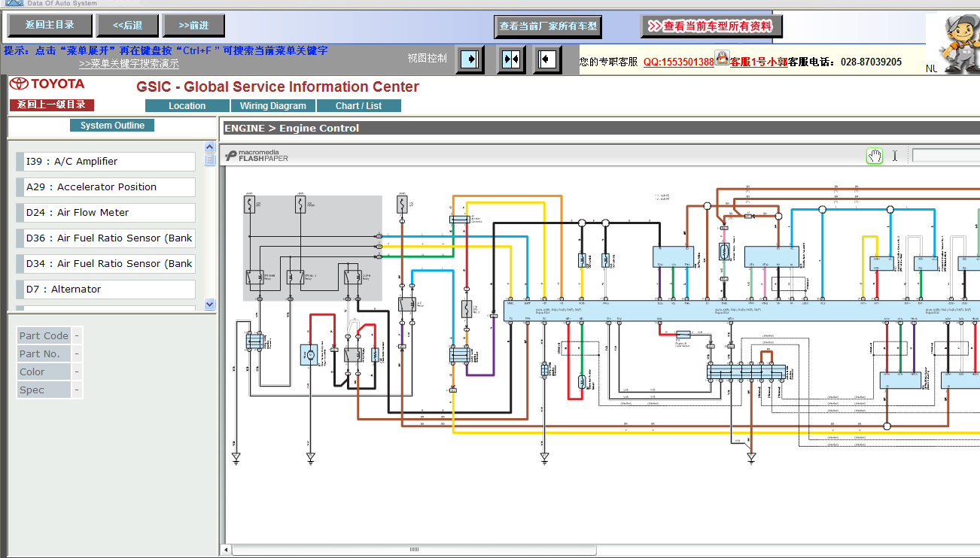980x558 pixels.
Task: Click the QQ penguin chat icon
Action: coord(722,58)
